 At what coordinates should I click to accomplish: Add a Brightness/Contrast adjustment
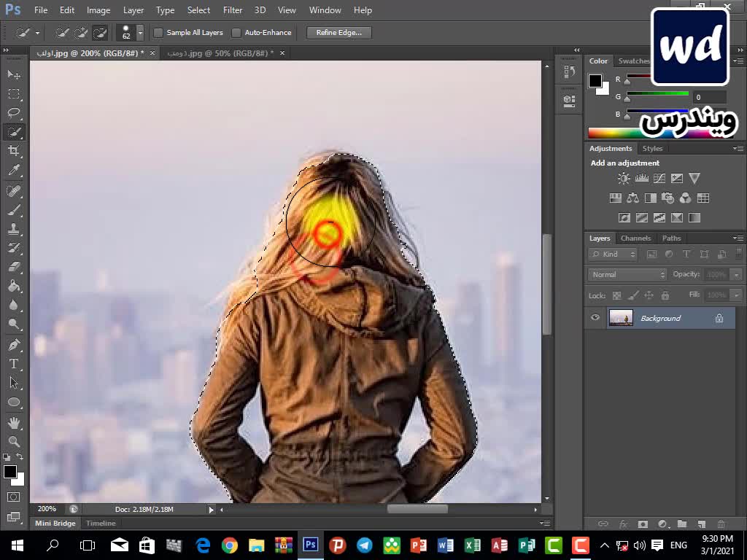(624, 179)
